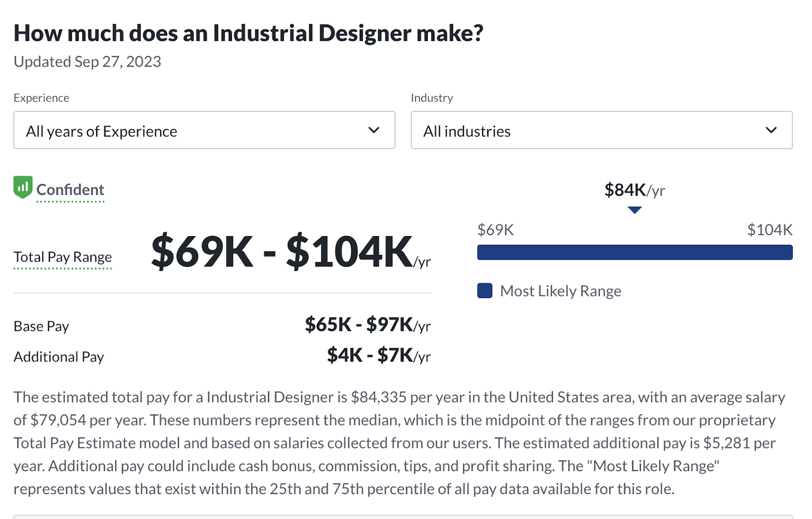
Task: Click the Additional Pay label
Action: point(59,356)
